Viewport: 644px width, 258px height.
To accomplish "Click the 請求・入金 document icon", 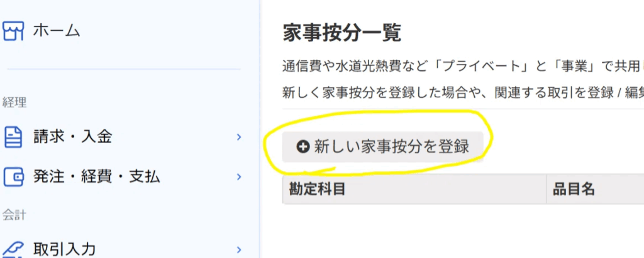I will click(x=13, y=137).
